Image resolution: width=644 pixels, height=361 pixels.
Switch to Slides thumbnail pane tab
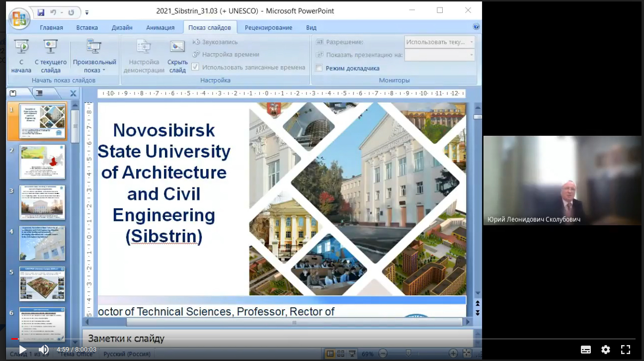(x=13, y=93)
